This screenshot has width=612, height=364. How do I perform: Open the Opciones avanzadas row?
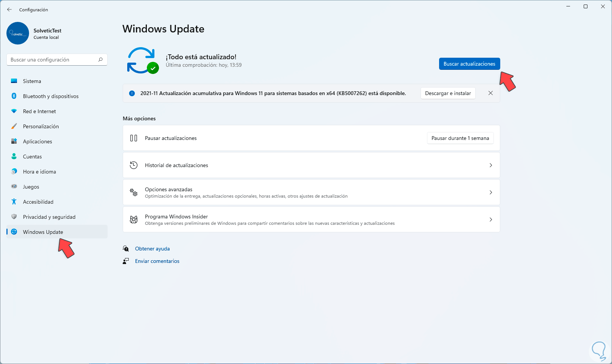click(311, 192)
